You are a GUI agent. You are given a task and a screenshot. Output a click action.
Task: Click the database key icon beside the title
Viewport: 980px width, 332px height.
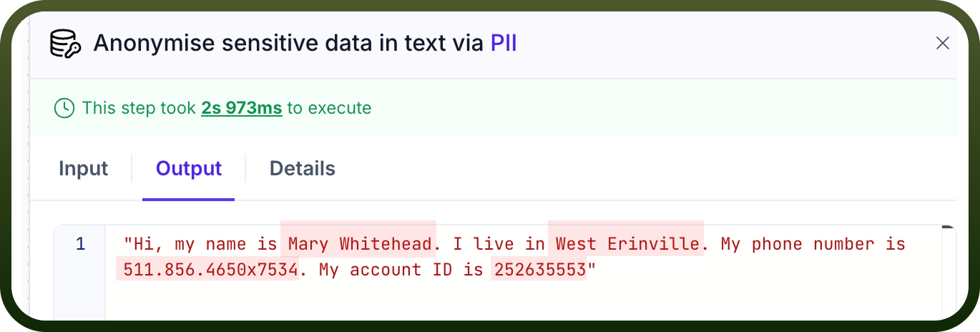coord(67,44)
